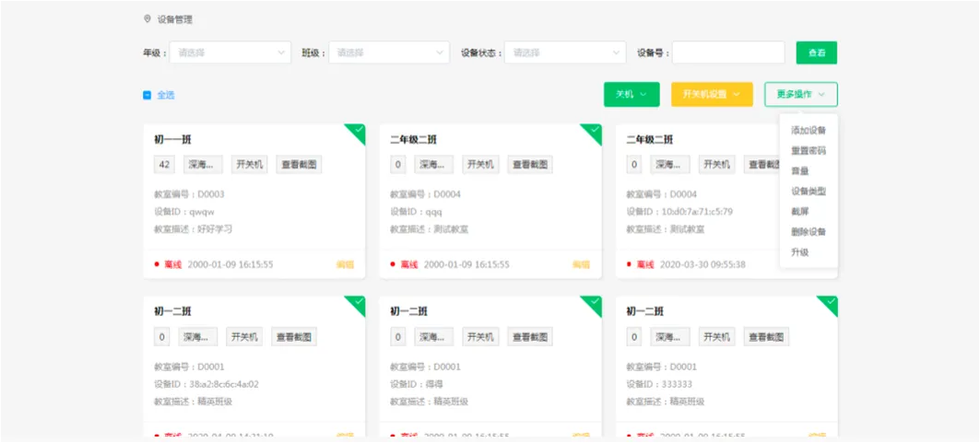This screenshot has width=980, height=443.
Task: Click 深海... button on card qwqw
Action: tap(203, 165)
